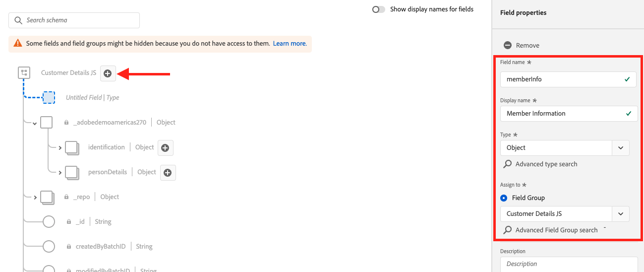Image resolution: width=644 pixels, height=272 pixels.
Task: Click the schema root tree icon
Action: [24, 73]
